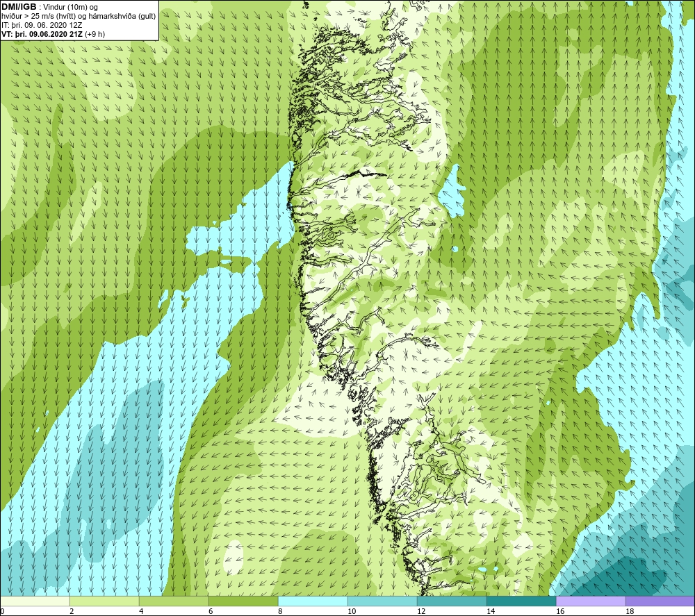
Task: Click the 'VT: þri. 09.06.2020 21Z' line
Action: [42, 34]
